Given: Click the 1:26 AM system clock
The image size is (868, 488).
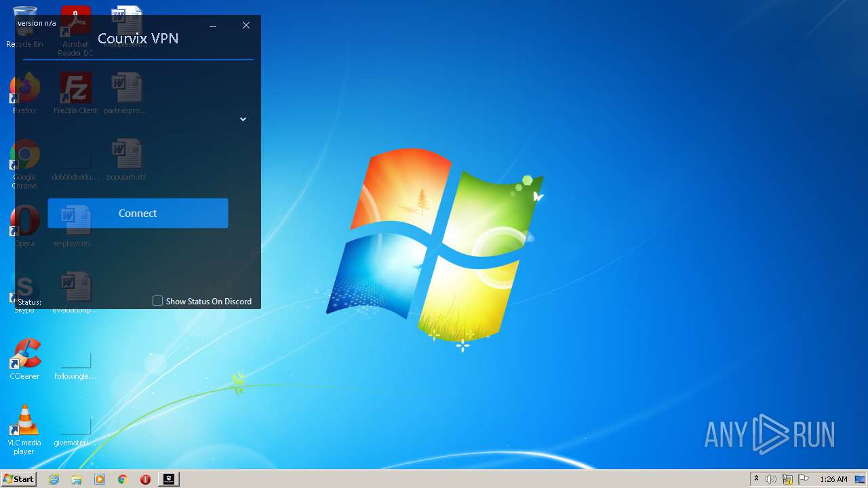Looking at the screenshot, I should (x=833, y=479).
